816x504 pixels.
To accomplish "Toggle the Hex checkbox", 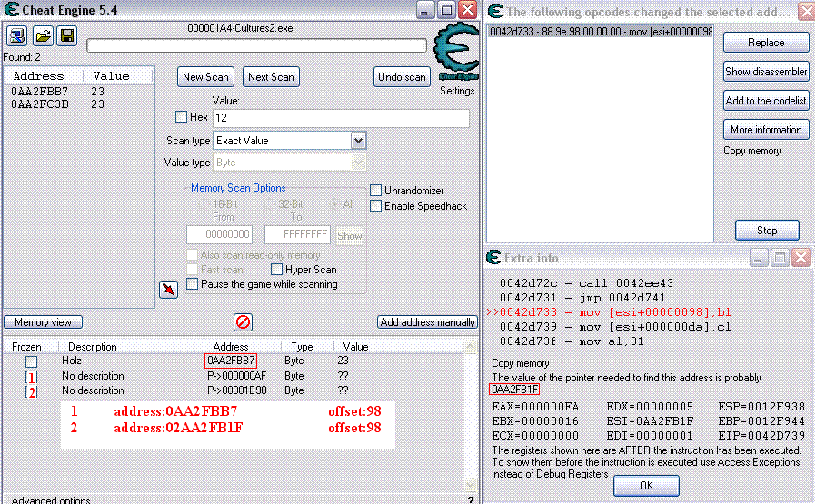I will (x=181, y=117).
